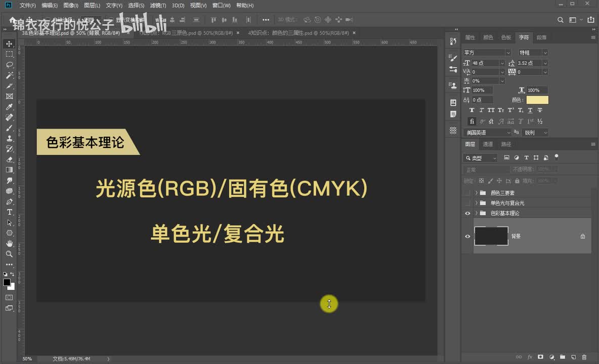Open the leading 3.52 点 dropdown
This screenshot has width=599, height=364.
[545, 63]
